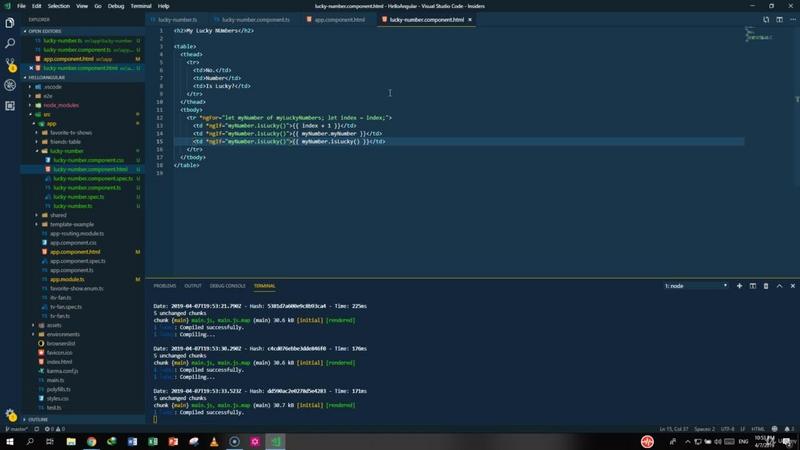Open the Manage gear at bottom of activity bar
The height and width of the screenshot is (450, 800).
10,415
